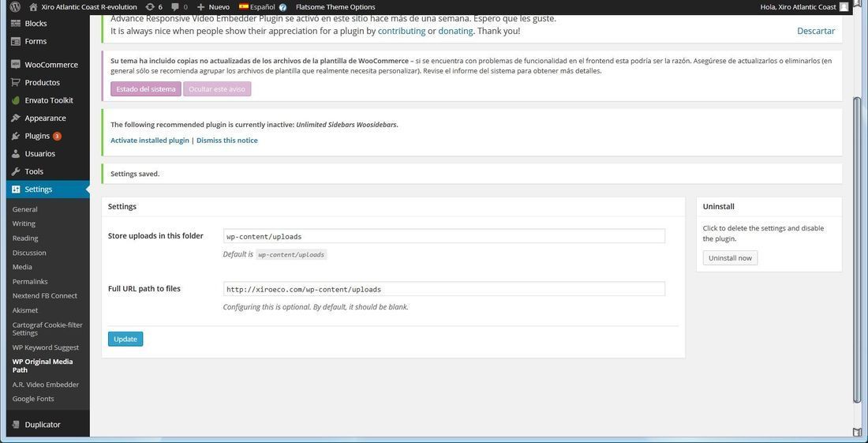Open WP Original Media Path submenu

(x=43, y=366)
